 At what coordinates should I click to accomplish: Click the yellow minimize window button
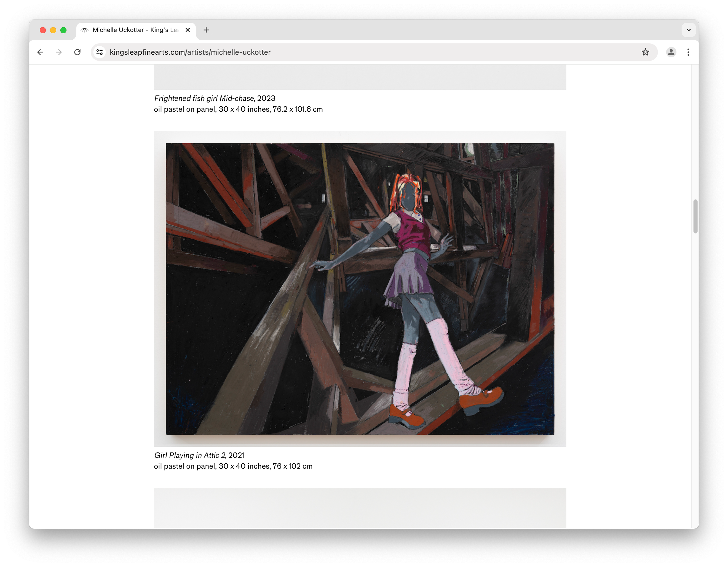pos(53,30)
